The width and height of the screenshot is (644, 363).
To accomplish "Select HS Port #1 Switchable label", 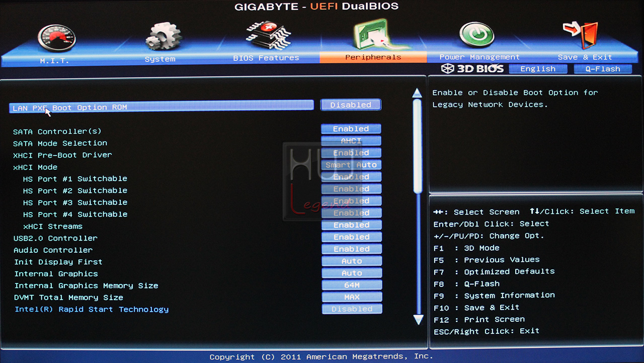I will click(75, 179).
